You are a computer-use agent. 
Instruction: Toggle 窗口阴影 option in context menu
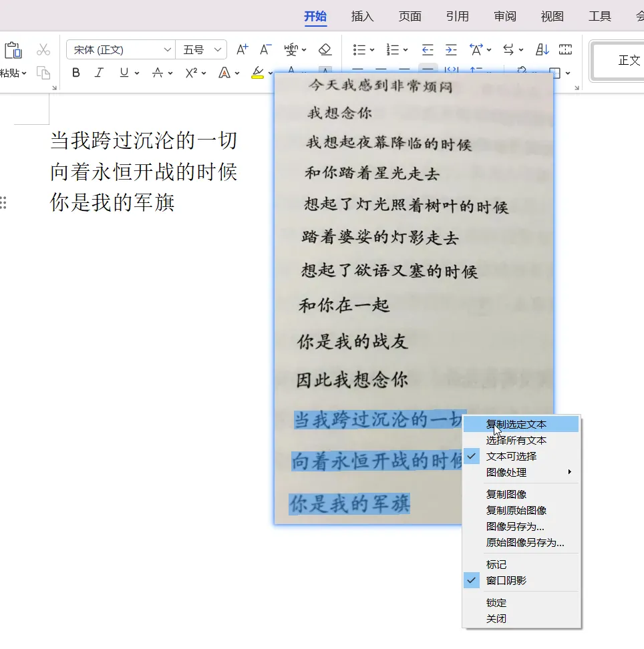point(506,580)
